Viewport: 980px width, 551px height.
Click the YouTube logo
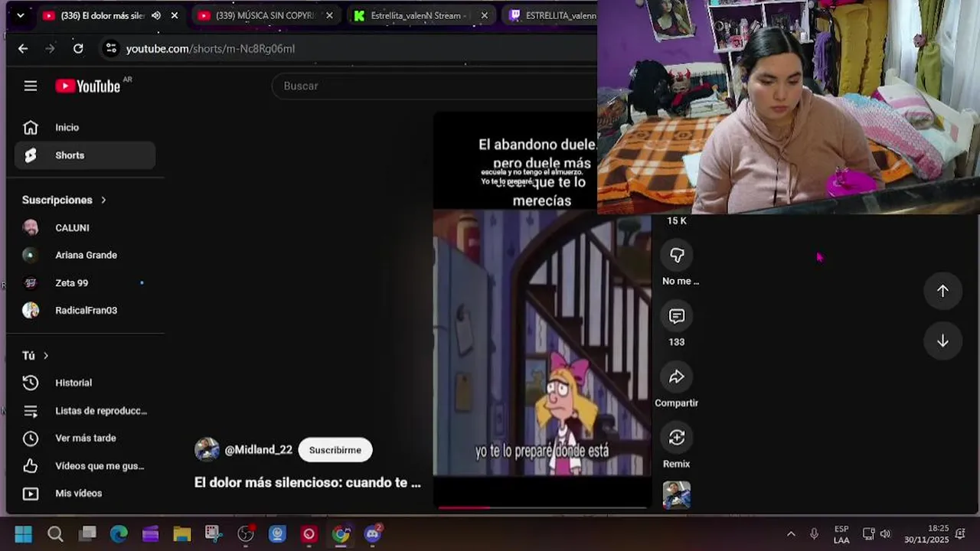pos(88,86)
